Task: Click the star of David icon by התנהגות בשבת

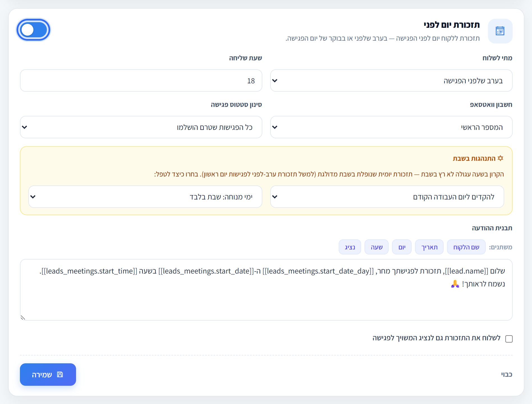Action: click(501, 158)
